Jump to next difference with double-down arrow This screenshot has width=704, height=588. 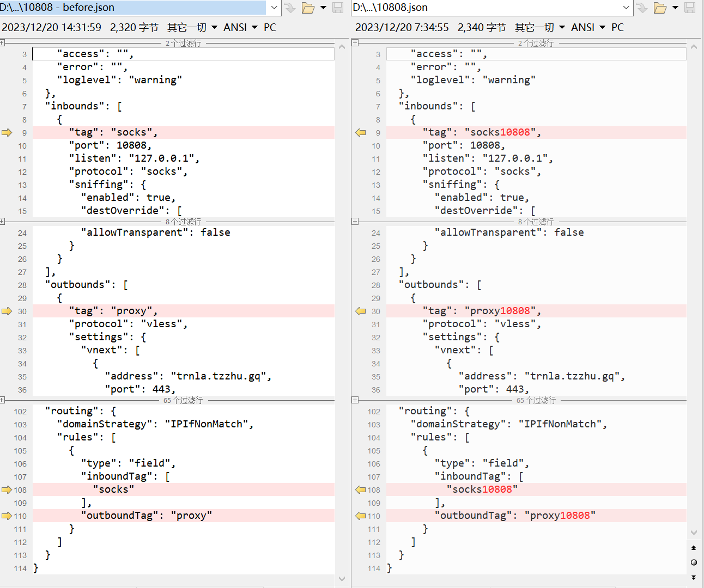pyautogui.click(x=694, y=577)
